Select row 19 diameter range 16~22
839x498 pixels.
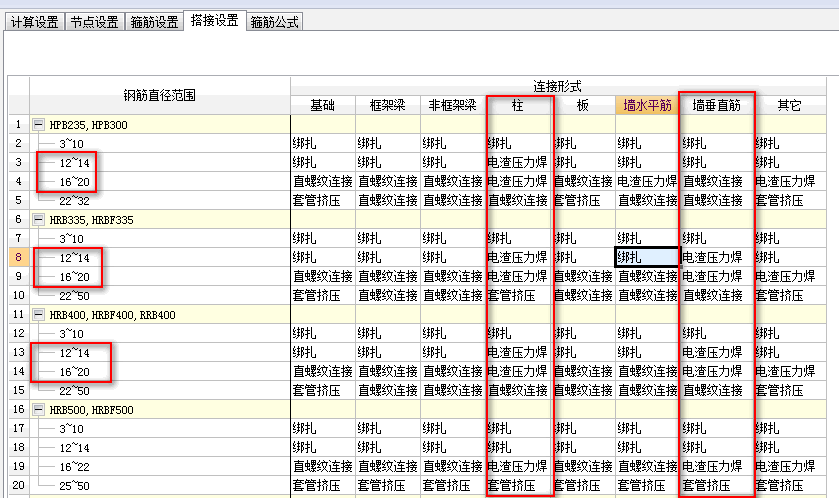tap(74, 467)
